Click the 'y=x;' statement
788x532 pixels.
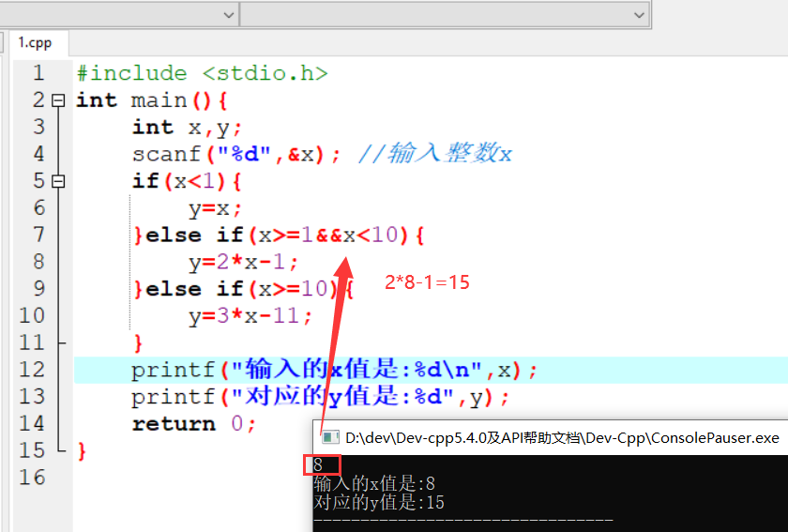coord(215,208)
